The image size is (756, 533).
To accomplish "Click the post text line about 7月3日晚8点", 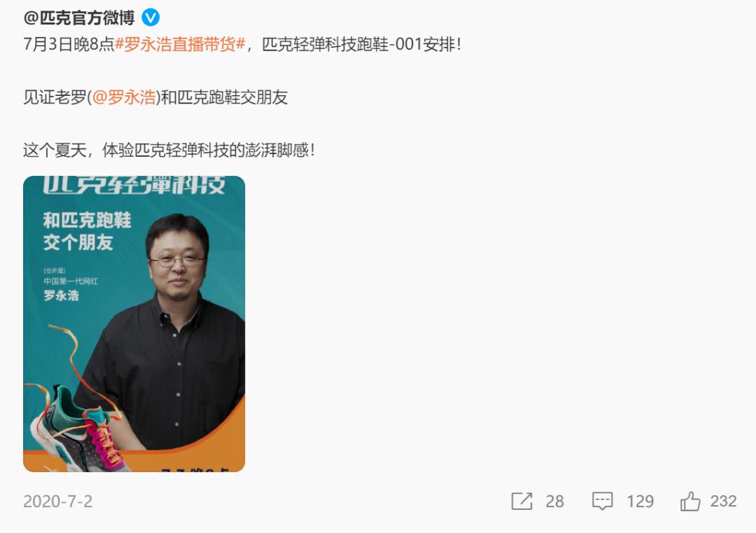I will (242, 44).
